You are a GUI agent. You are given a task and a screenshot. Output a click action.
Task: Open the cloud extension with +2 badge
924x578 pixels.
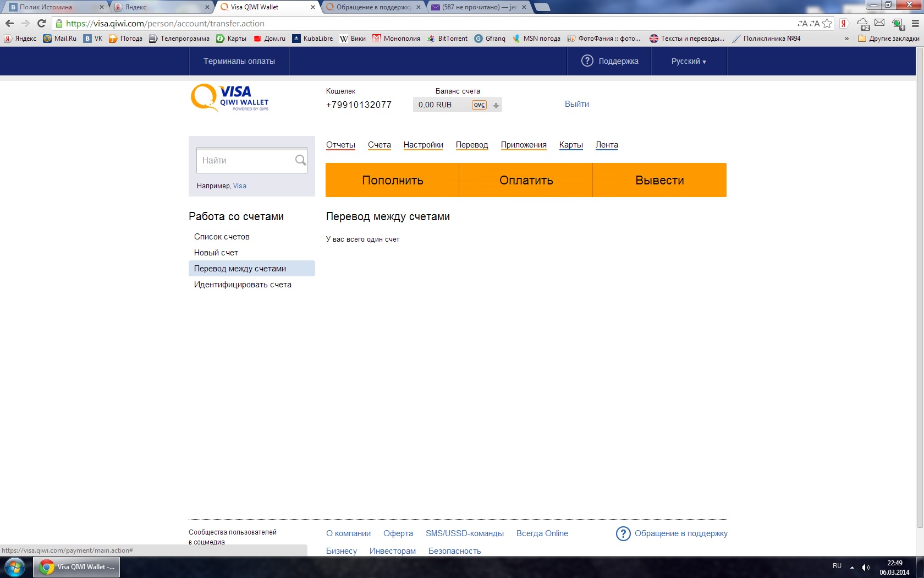863,24
